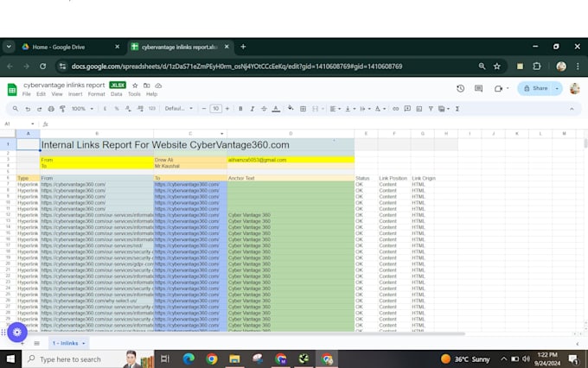Open all sheets list icon

[x=36, y=343]
